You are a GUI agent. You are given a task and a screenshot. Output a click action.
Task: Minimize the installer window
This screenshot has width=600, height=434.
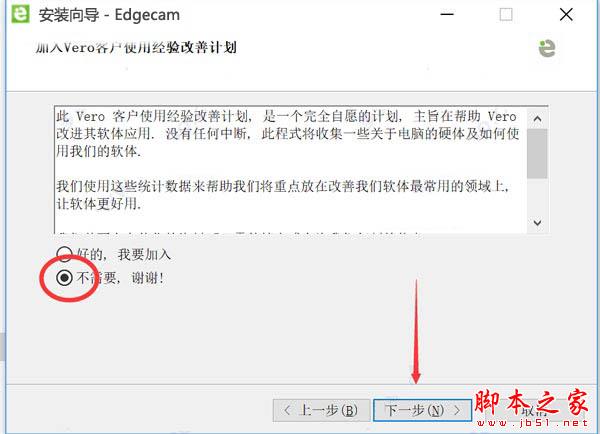[x=447, y=15]
